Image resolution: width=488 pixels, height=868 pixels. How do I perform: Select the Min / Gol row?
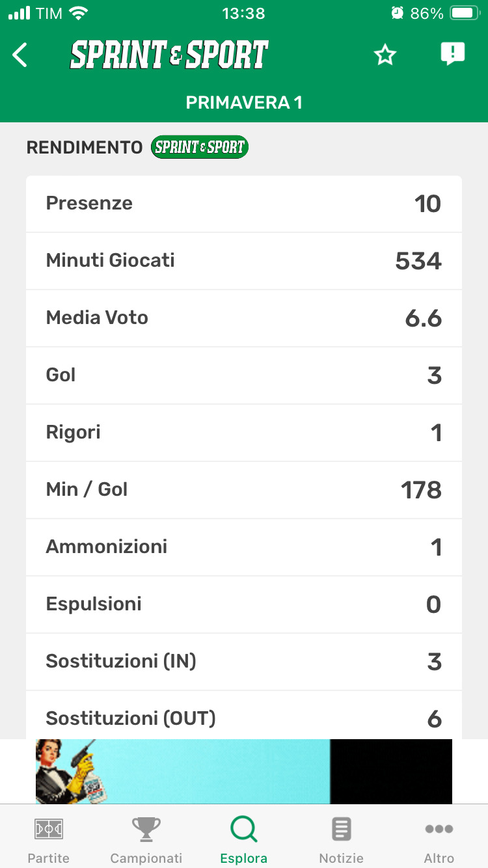click(x=244, y=490)
